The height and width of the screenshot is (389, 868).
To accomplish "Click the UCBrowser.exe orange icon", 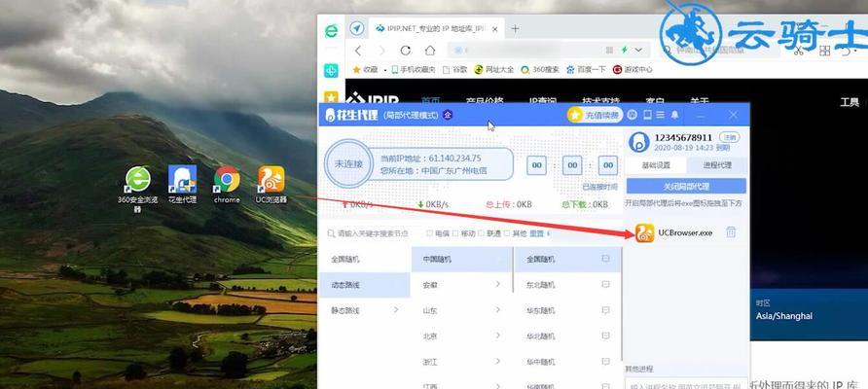I will 644,233.
